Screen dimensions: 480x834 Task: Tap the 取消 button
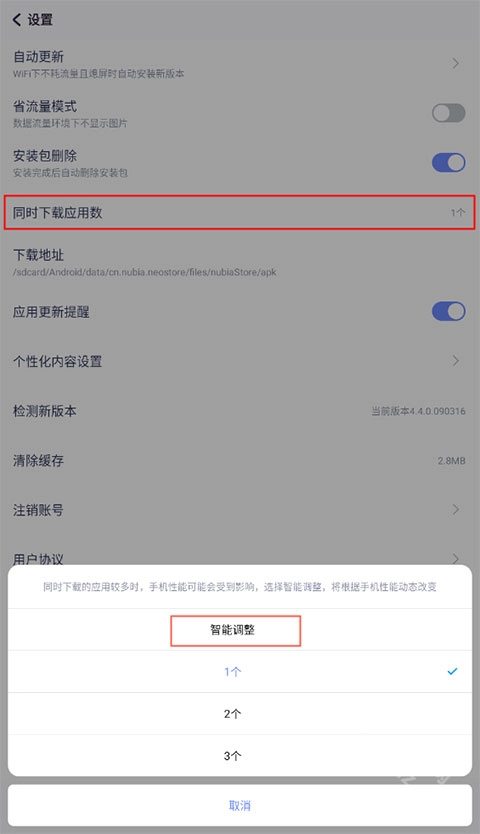click(x=239, y=805)
